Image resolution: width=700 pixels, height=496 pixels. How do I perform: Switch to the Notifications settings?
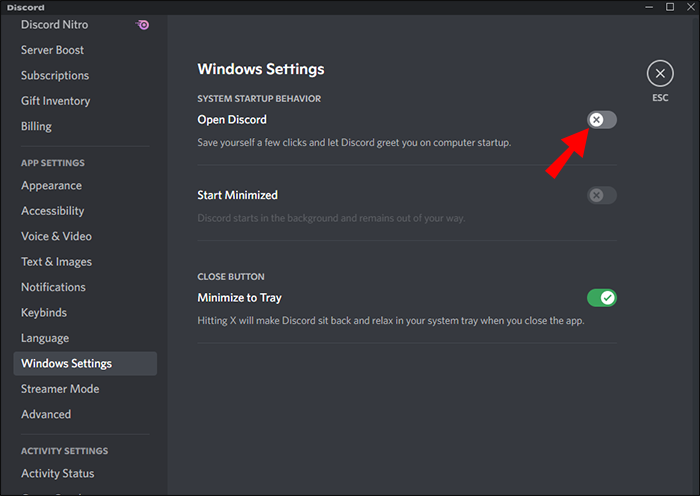pyautogui.click(x=54, y=288)
